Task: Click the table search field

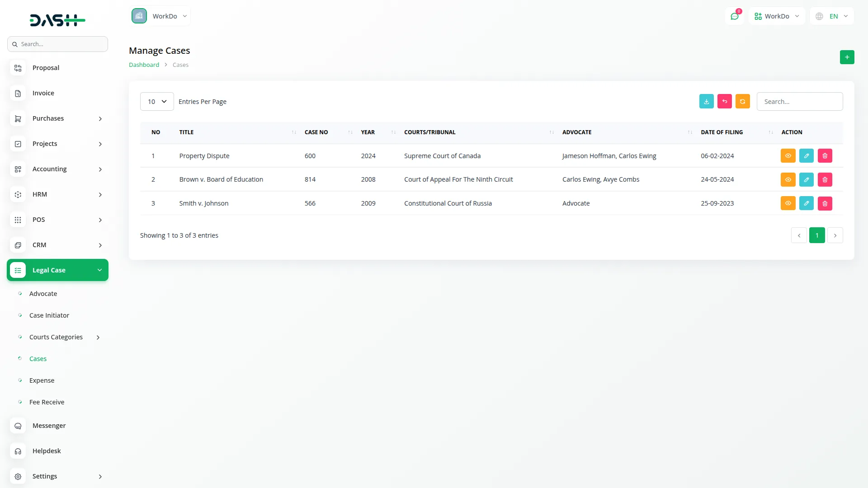Action: (x=800, y=101)
